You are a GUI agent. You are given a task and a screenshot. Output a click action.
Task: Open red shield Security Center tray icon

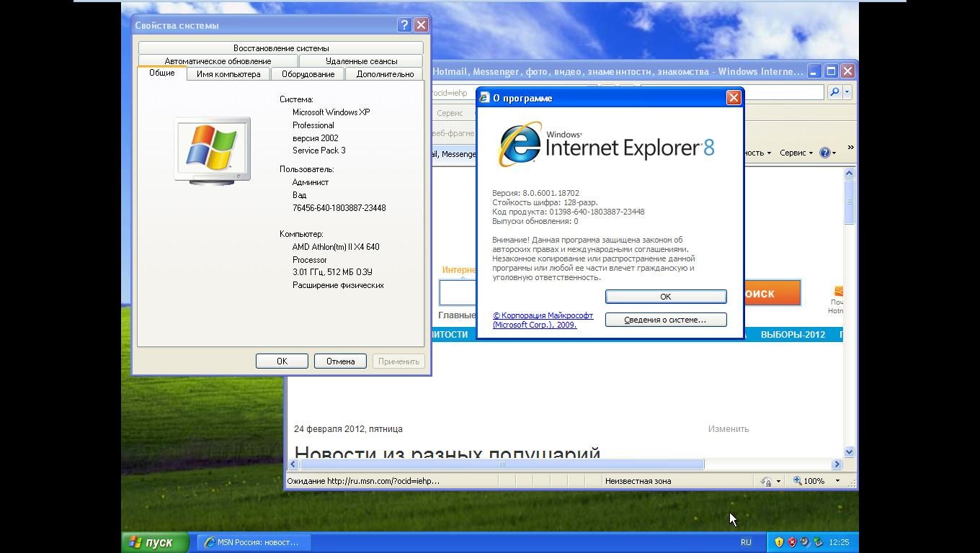tap(792, 542)
